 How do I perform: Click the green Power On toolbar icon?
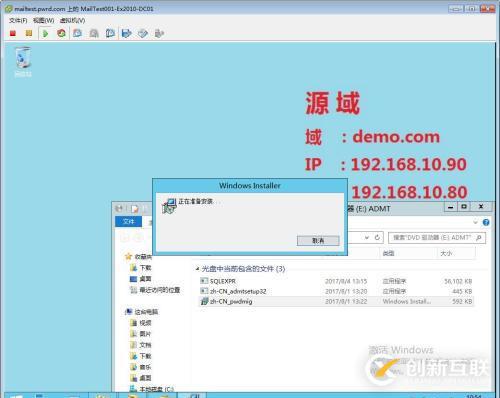(45, 33)
